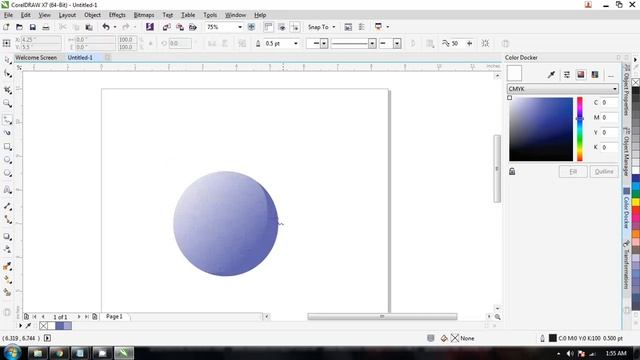Select the Ellipse tool in toolbox

click(x=7, y=160)
